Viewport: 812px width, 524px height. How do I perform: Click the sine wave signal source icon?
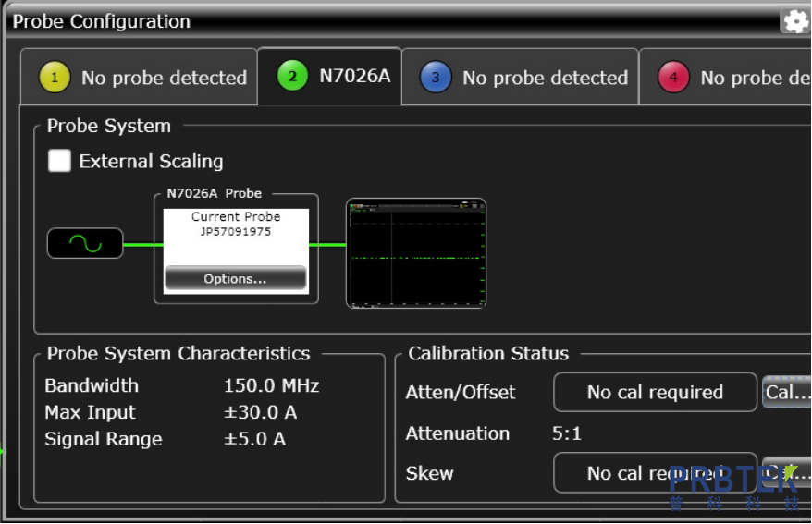click(x=85, y=243)
